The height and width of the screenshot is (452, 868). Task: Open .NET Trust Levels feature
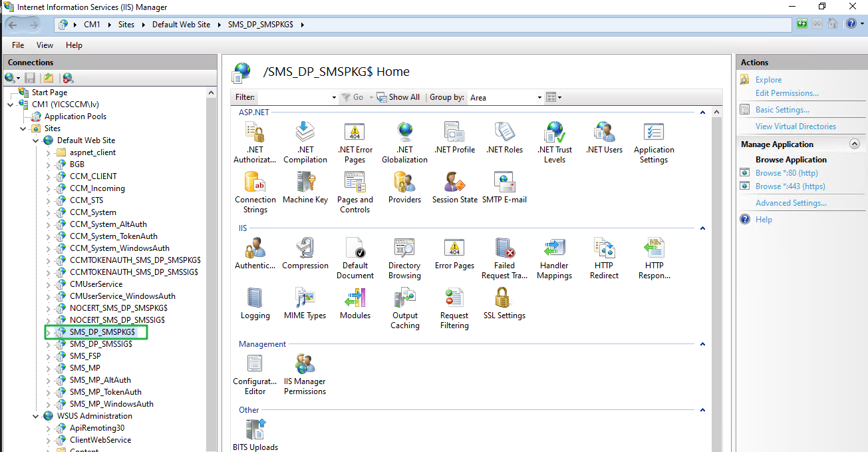[554, 142]
